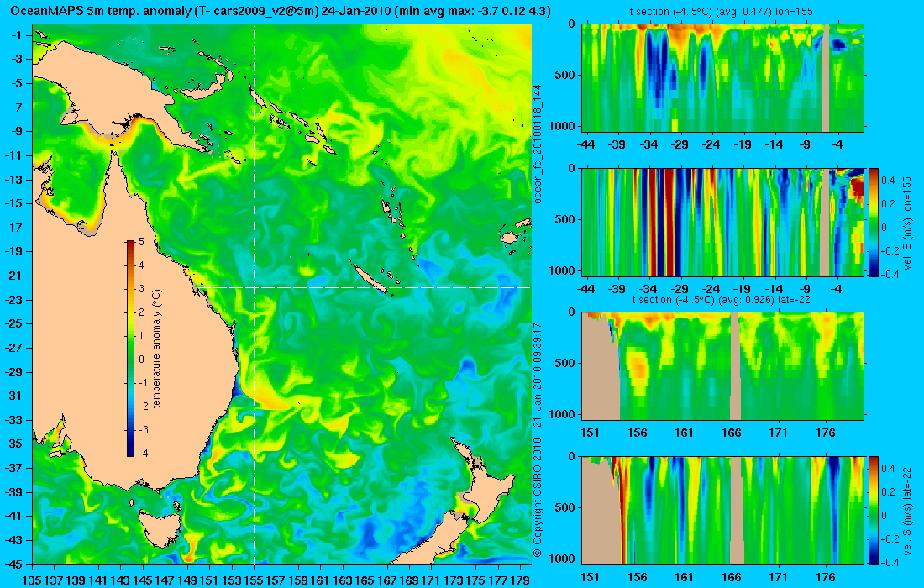Click the crossing of the white dashed section lines
924x588 pixels.
click(x=254, y=287)
